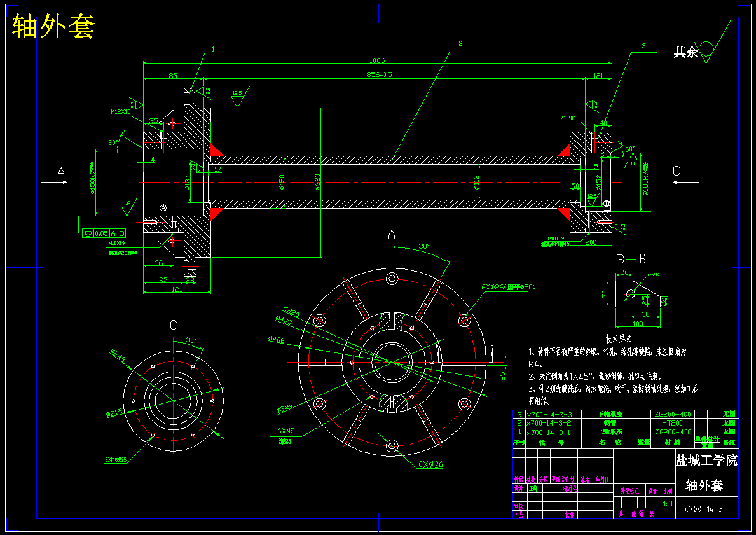Click the 'M12X10' callout on left flange

point(121,112)
